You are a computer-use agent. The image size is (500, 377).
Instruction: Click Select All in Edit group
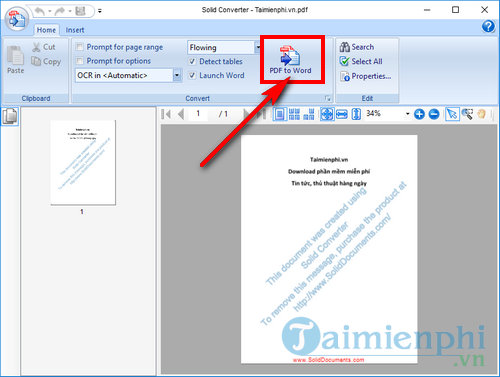[x=361, y=61]
